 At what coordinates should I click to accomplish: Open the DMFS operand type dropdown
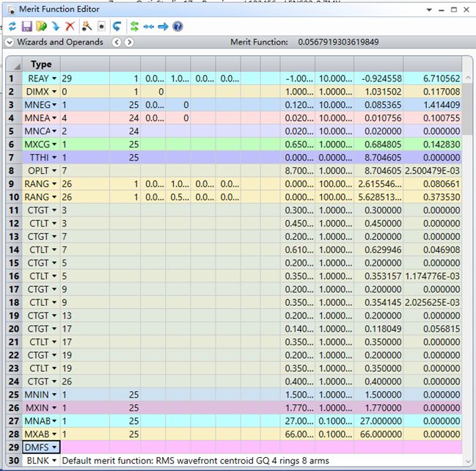pyautogui.click(x=54, y=447)
